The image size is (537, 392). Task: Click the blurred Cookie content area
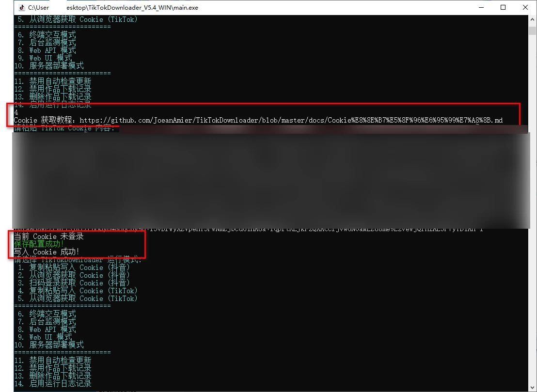271,179
